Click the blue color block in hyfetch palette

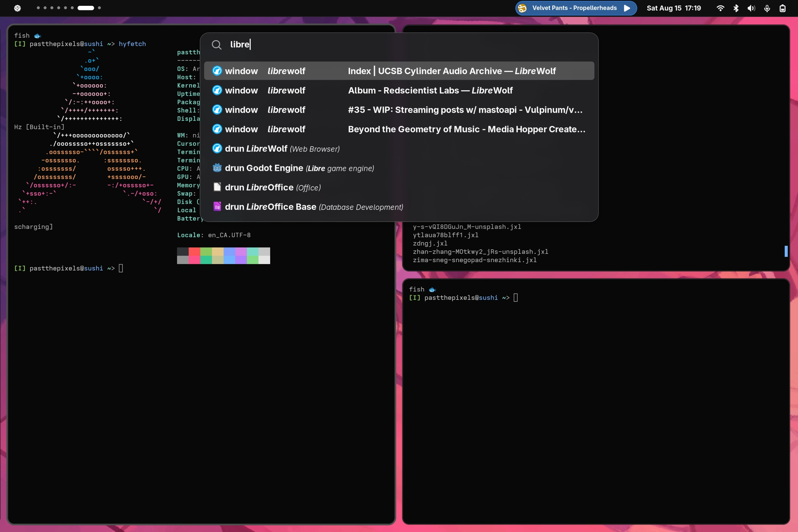click(230, 251)
